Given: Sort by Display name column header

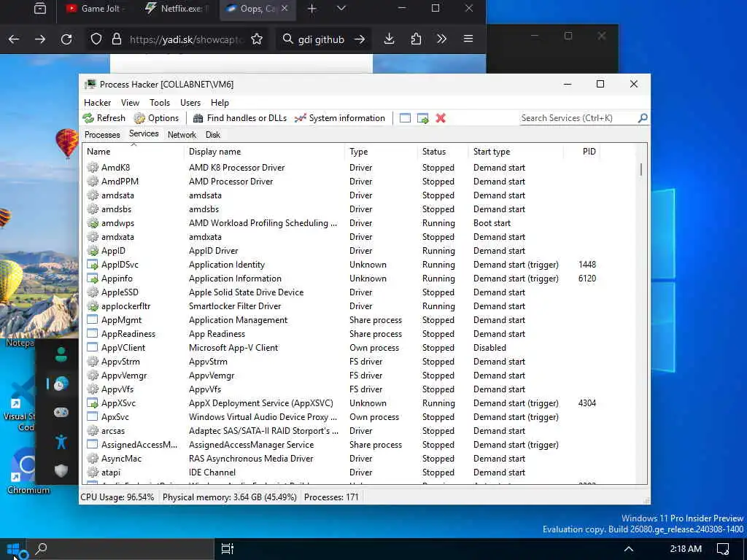Looking at the screenshot, I should click(x=264, y=152).
